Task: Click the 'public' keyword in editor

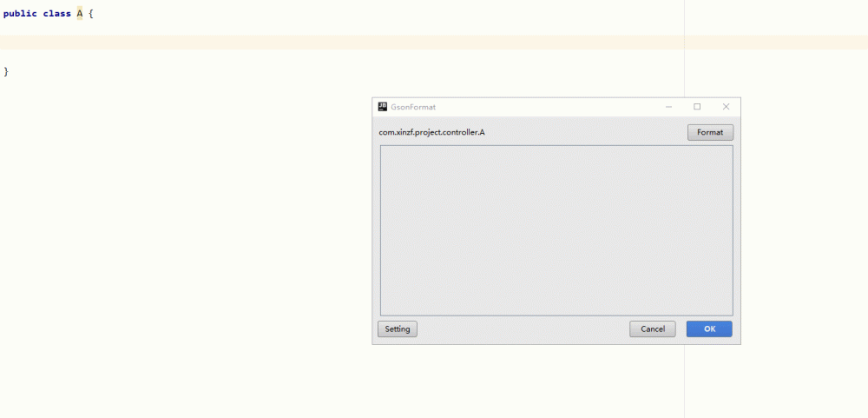Action: [x=20, y=14]
